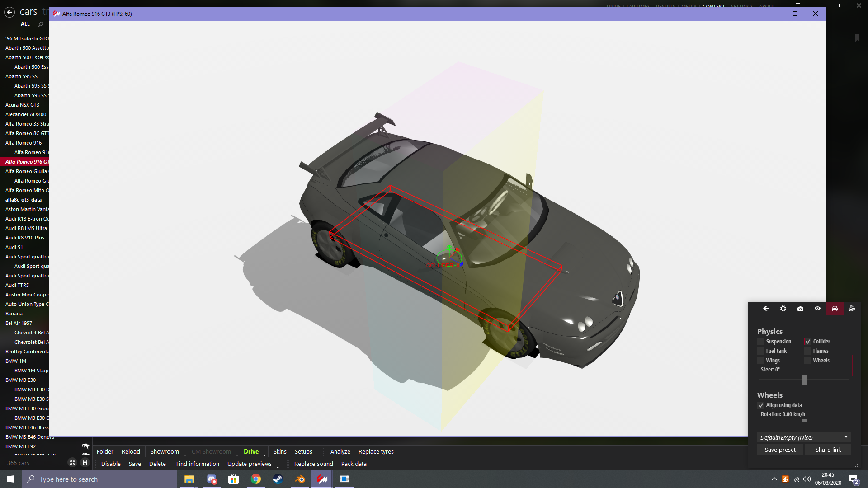Image resolution: width=868 pixels, height=488 pixels.
Task: Select Alfa Romeo Giulia in cars list
Action: pyautogui.click(x=26, y=171)
